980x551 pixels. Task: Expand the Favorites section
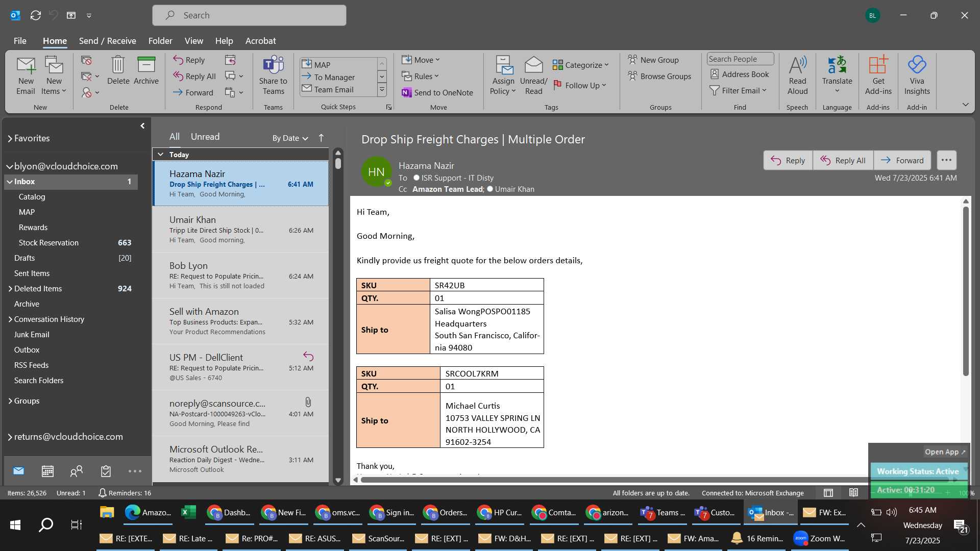click(10, 138)
